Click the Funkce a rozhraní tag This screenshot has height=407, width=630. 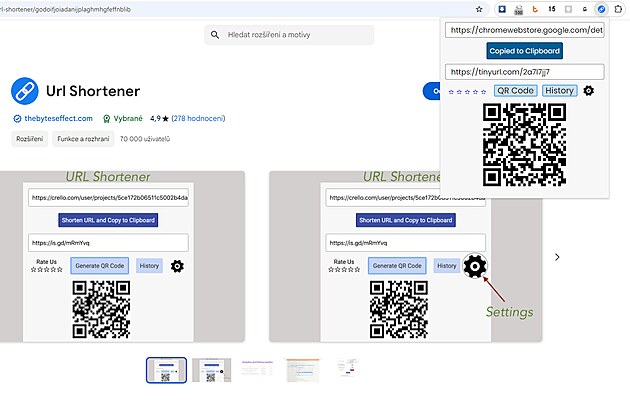(x=82, y=139)
